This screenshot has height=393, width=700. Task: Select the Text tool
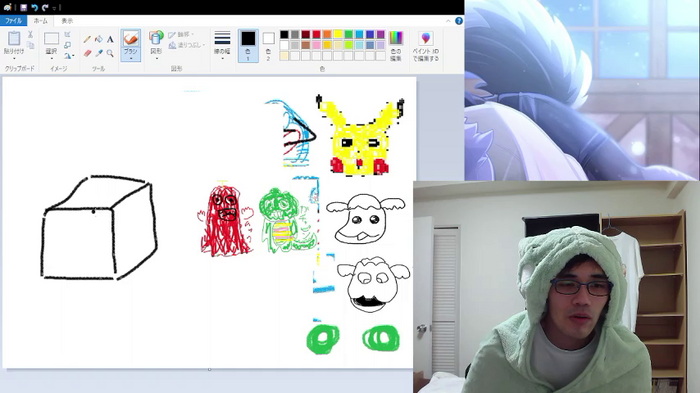[110, 40]
